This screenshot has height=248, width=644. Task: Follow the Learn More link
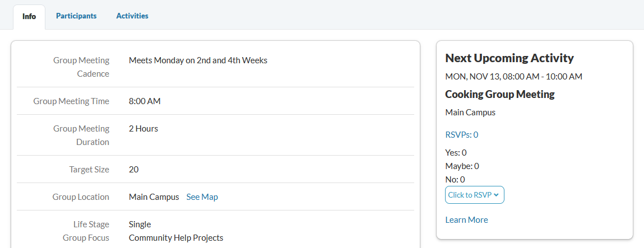[466, 220]
